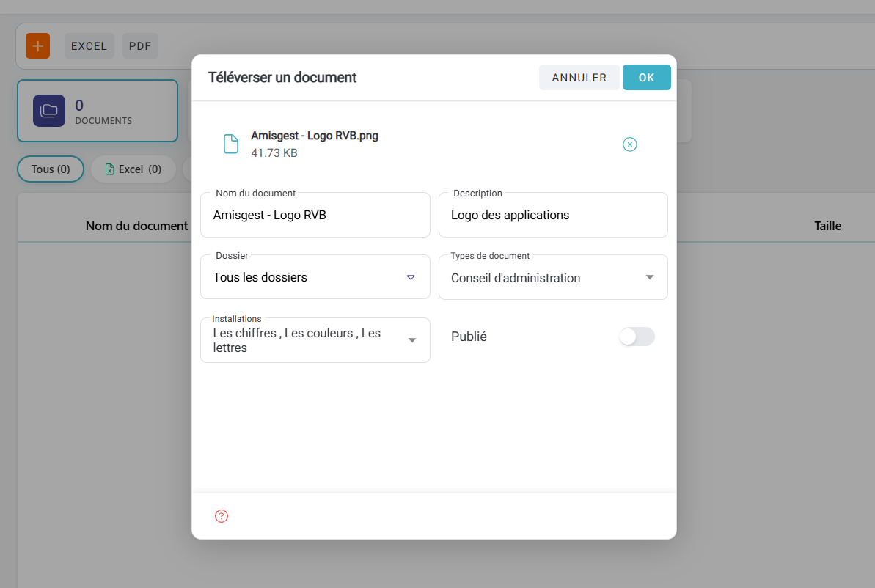
Task: Toggle the Publié switch on
Action: coord(636,337)
